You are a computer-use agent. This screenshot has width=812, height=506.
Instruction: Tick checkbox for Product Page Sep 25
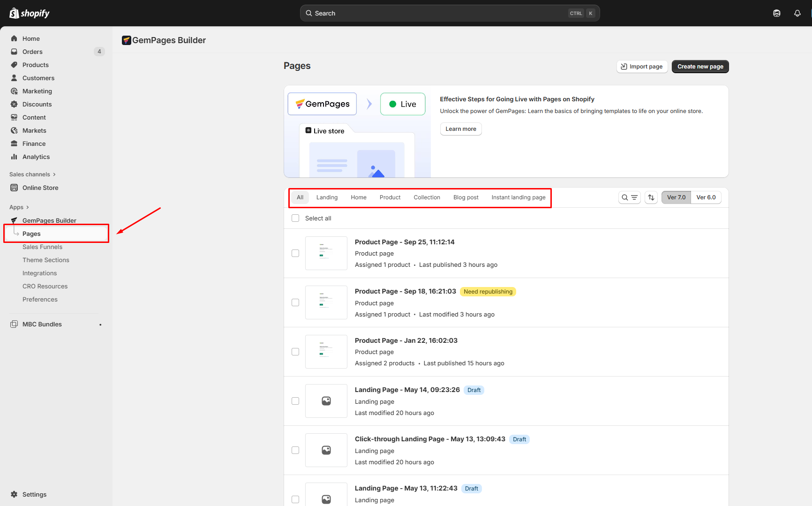pos(295,253)
